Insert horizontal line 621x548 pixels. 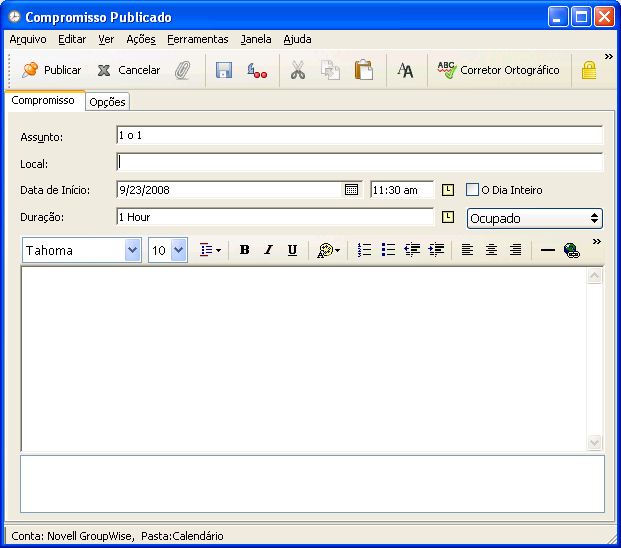tap(548, 250)
